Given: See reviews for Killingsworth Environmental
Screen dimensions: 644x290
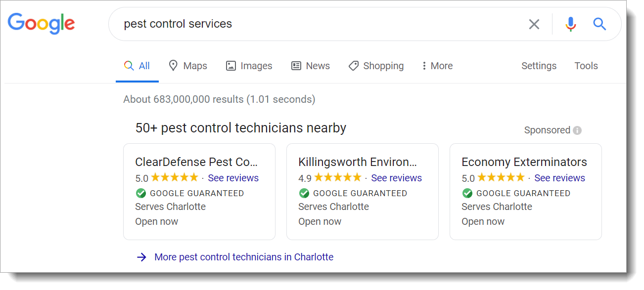Looking at the screenshot, I should [396, 178].
